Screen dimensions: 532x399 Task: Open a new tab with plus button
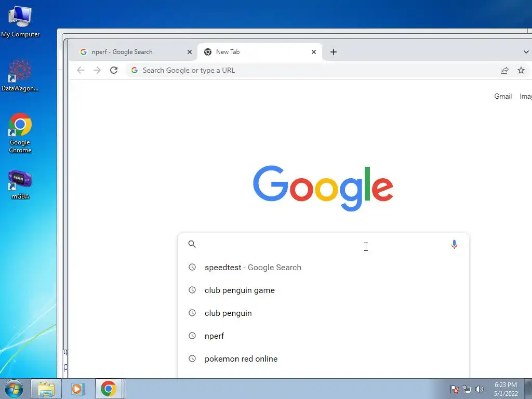point(334,52)
